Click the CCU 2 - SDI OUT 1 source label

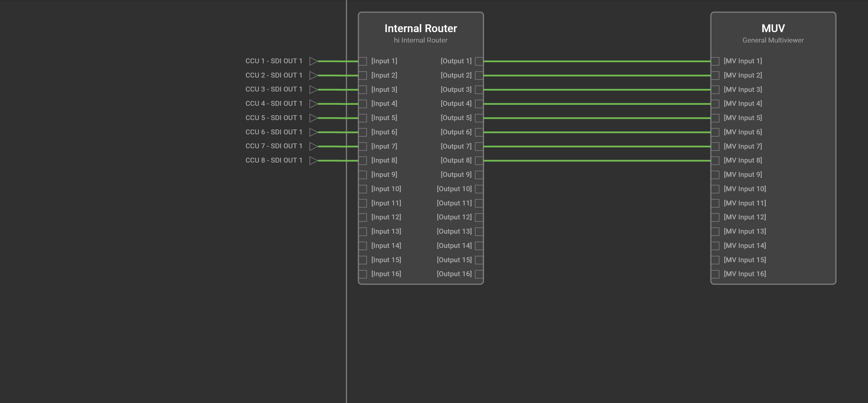[274, 75]
